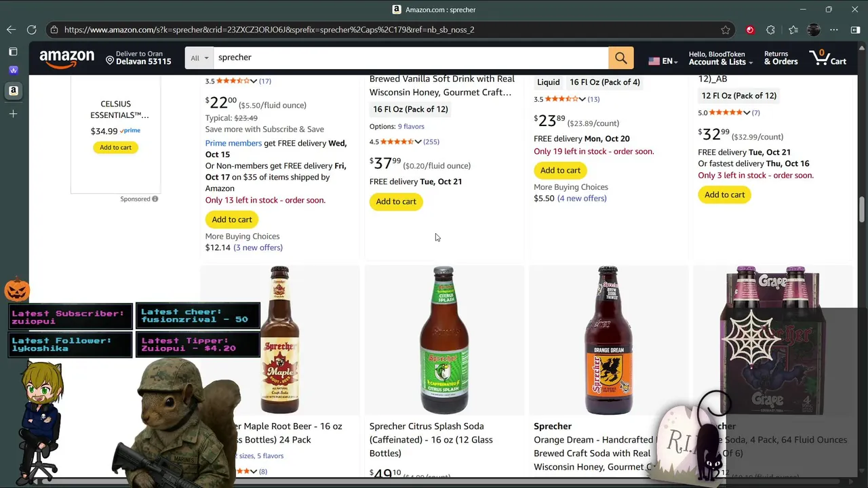Click the browser address bar URL
The image size is (868, 488).
pos(269,30)
